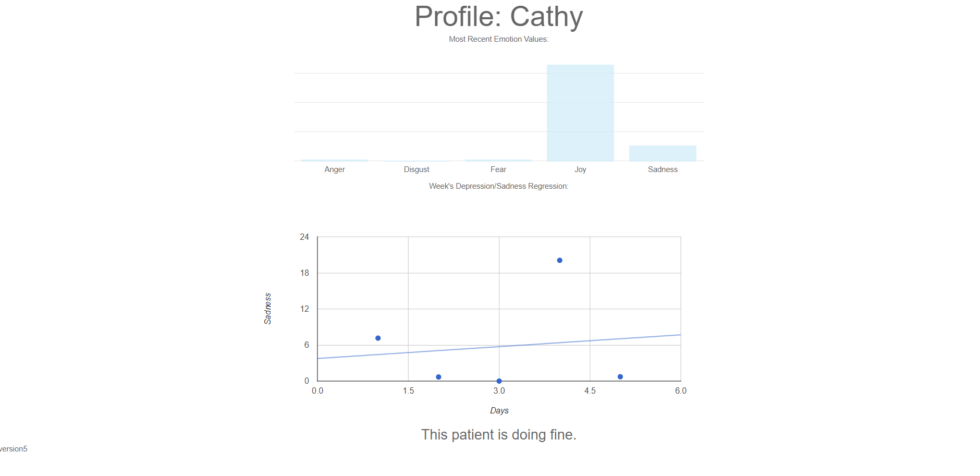Viewport: 980px width, 476px height.
Task: Select the scatter point at day 3.0
Action: pyautogui.click(x=499, y=381)
